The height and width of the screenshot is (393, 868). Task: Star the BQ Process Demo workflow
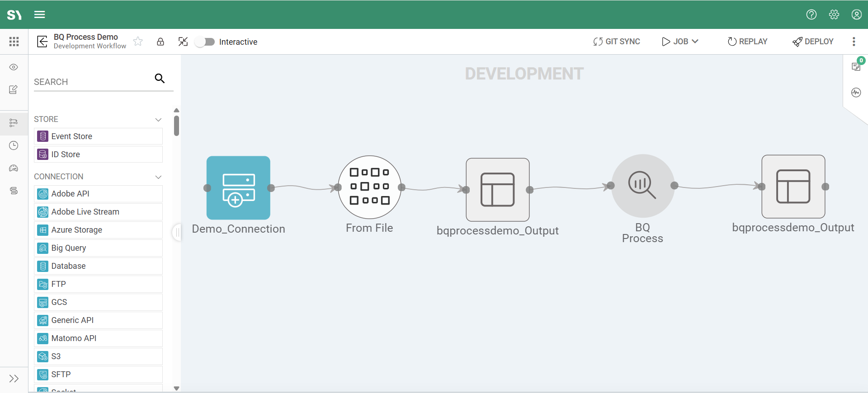138,42
